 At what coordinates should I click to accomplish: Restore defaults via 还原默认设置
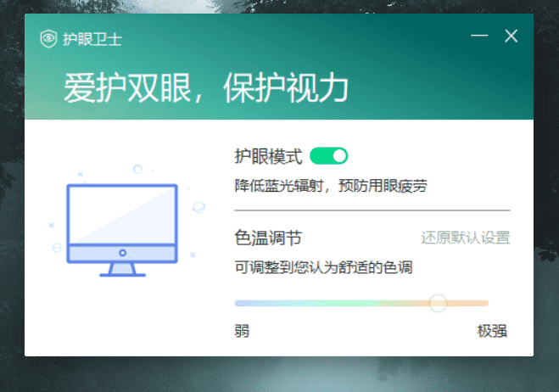(466, 237)
